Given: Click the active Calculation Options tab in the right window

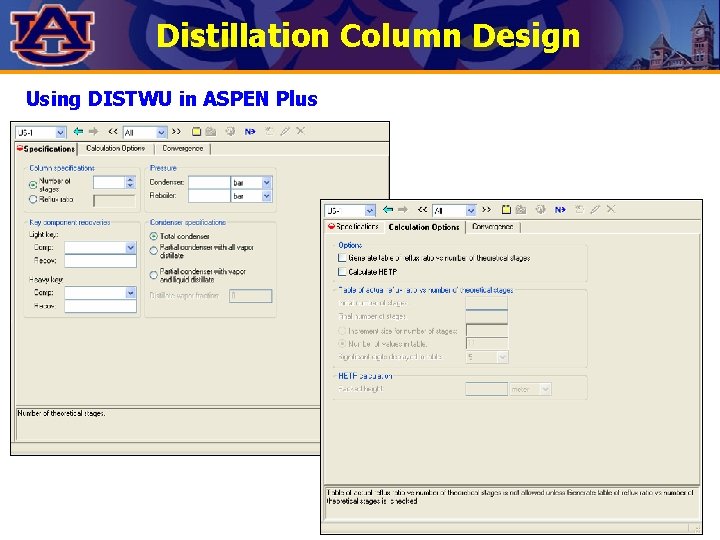Looking at the screenshot, I should click(x=424, y=227).
